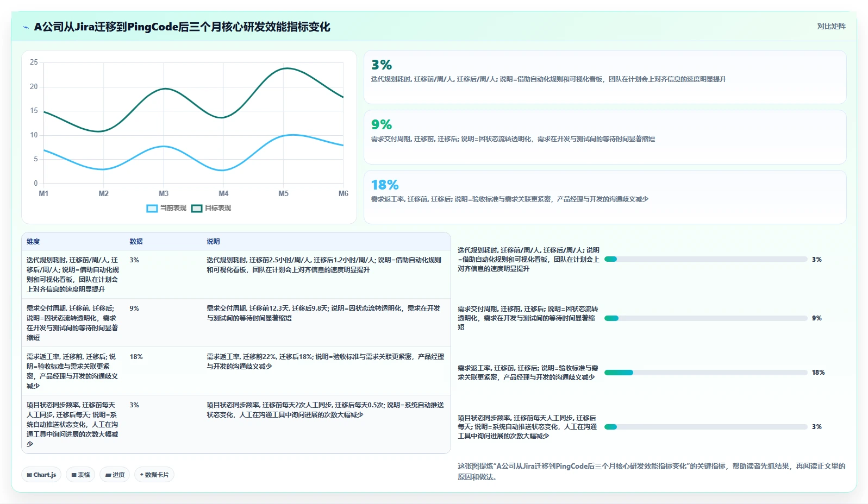Image resolution: width=868 pixels, height=504 pixels.
Task: Click the M1 x-axis label
Action: pyautogui.click(x=43, y=194)
